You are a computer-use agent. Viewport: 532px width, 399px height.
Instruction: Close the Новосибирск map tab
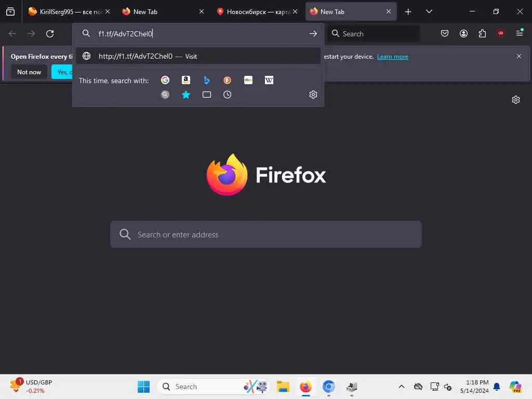pyautogui.click(x=295, y=11)
